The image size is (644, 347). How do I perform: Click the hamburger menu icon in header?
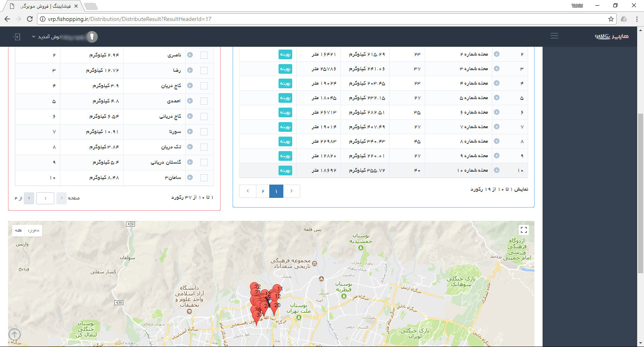pyautogui.click(x=554, y=36)
